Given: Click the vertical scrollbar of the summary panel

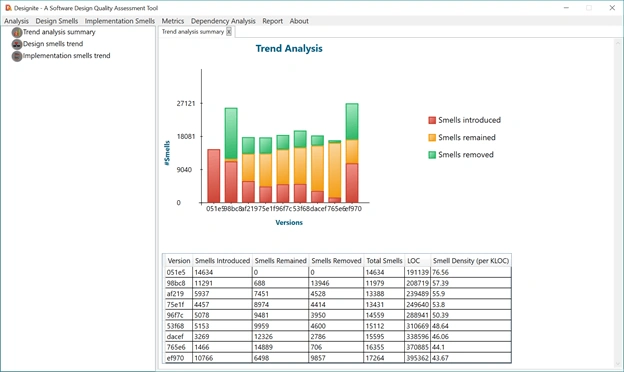Looking at the screenshot, I should 618,204.
